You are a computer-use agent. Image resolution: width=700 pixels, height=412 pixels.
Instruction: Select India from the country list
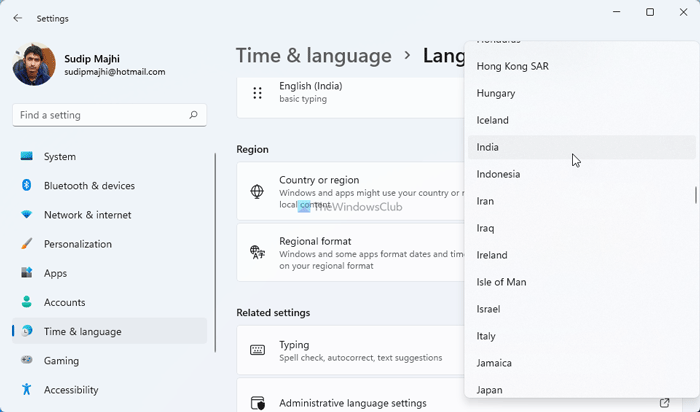click(488, 147)
